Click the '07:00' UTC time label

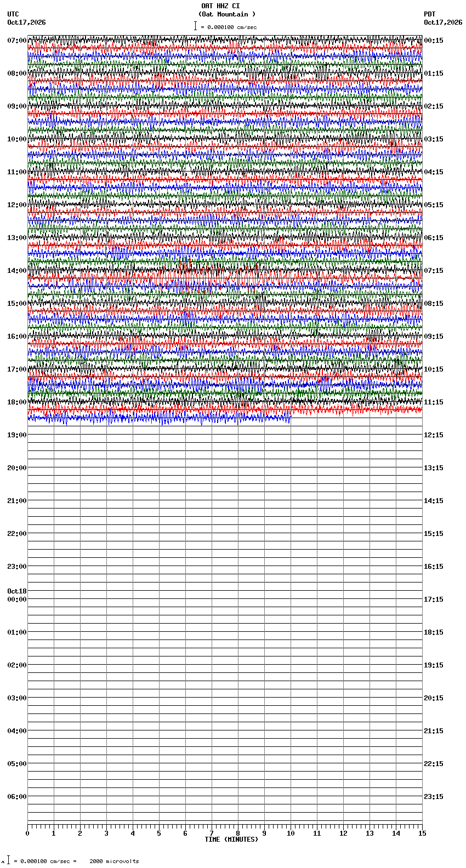[x=17, y=41]
